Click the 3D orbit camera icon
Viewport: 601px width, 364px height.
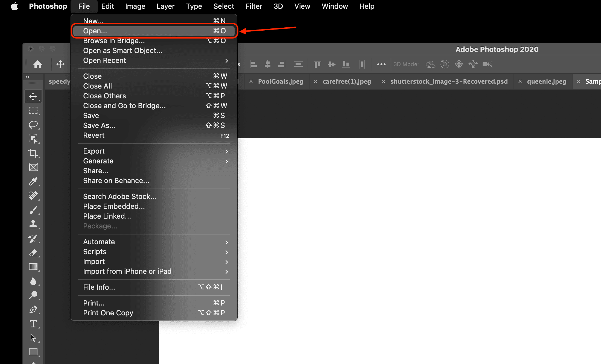pos(430,64)
